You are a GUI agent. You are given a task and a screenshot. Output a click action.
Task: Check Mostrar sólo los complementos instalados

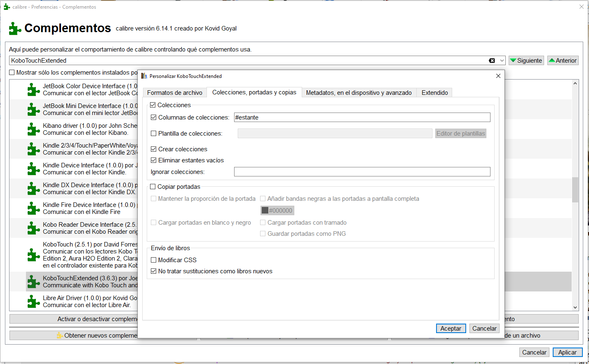(x=12, y=73)
